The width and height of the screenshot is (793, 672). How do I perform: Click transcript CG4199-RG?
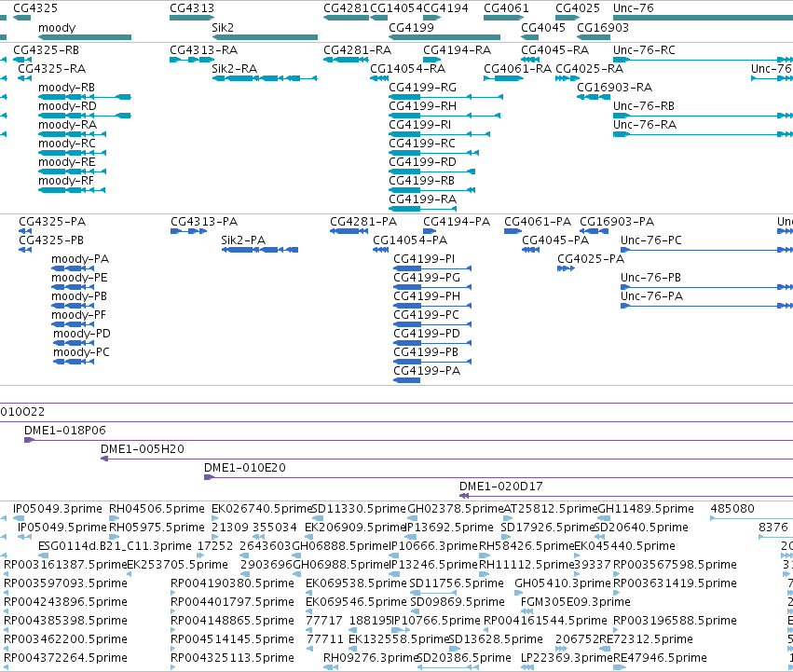pyautogui.click(x=446, y=97)
